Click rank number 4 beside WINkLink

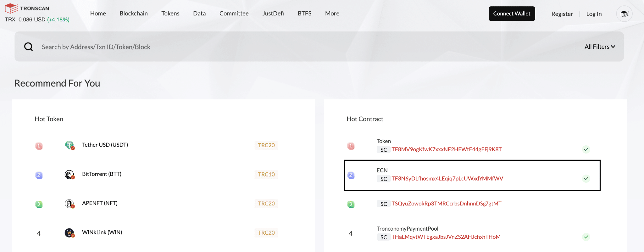tap(39, 233)
